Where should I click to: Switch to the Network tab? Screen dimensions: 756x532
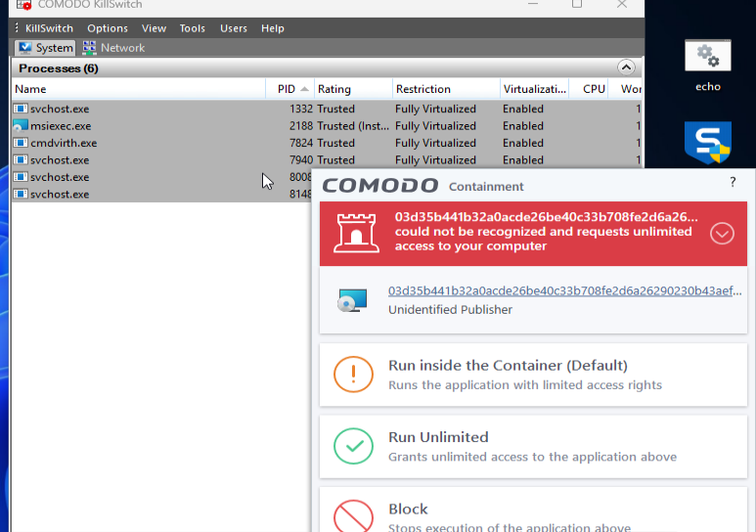pyautogui.click(x=113, y=48)
